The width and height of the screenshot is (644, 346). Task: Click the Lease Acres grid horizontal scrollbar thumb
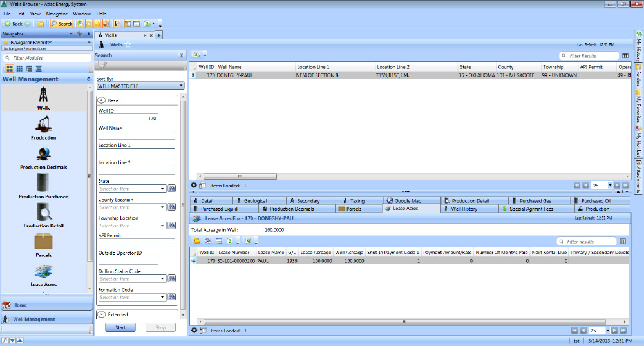(x=404, y=322)
